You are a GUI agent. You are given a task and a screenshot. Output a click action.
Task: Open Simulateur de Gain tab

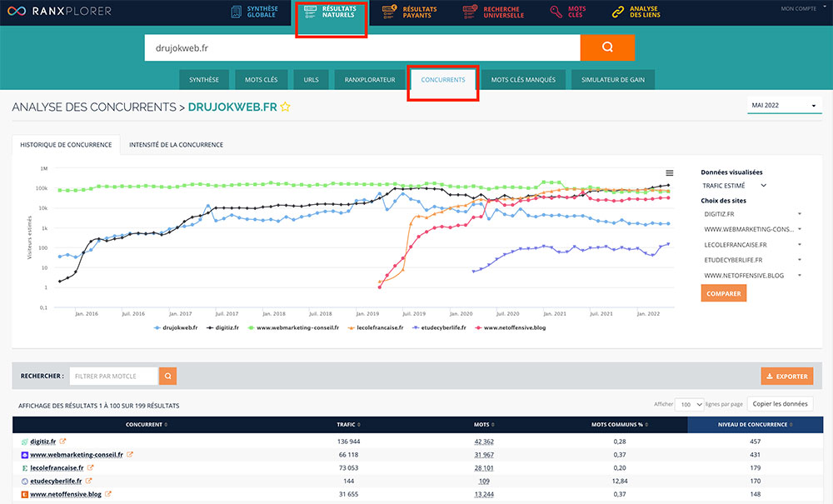pos(613,80)
